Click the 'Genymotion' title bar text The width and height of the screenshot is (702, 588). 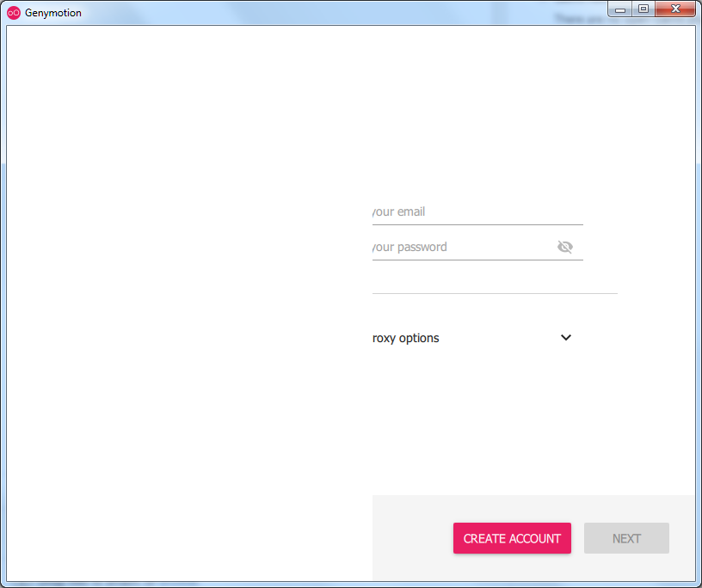click(53, 13)
